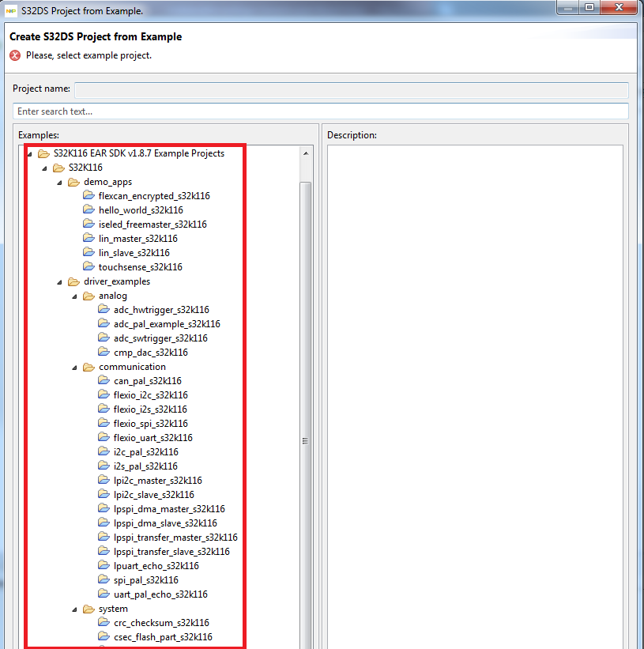Screen dimensions: 644x649
Task: Select the flexio_uart_s32k116 example label
Action: pos(153,437)
